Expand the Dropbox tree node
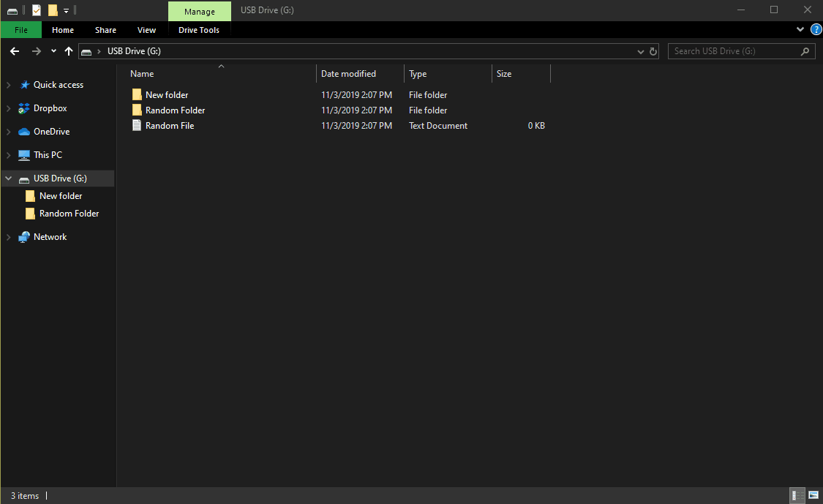The height and width of the screenshot is (504, 823). click(8, 109)
